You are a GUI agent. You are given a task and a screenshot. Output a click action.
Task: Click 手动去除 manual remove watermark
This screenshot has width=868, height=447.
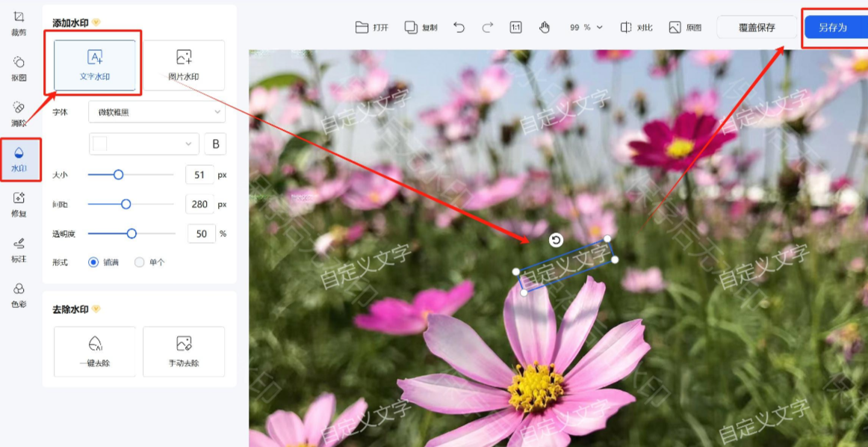(184, 352)
